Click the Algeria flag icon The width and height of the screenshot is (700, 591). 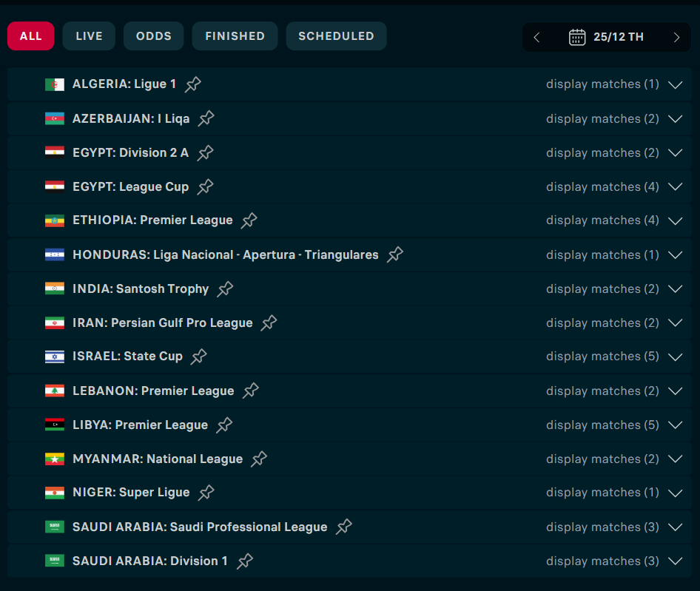click(x=55, y=84)
